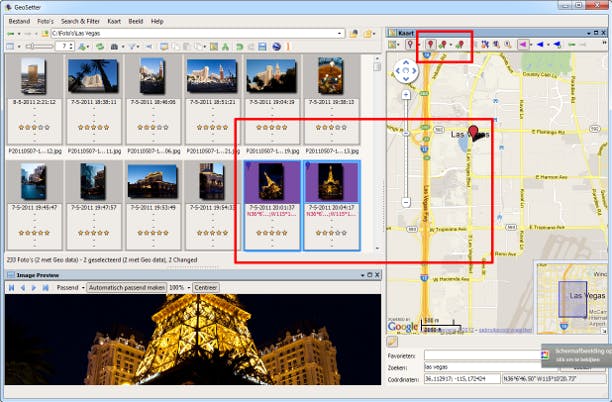Click the folder-up icon beside path field

point(45,34)
